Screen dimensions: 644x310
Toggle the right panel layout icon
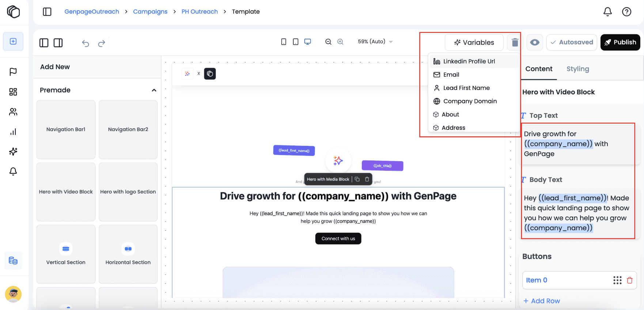pos(58,43)
